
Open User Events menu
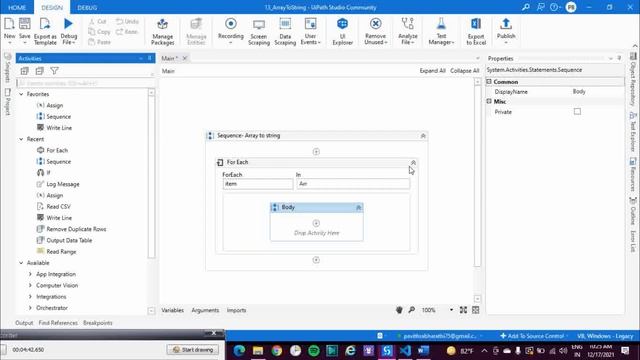point(311,31)
